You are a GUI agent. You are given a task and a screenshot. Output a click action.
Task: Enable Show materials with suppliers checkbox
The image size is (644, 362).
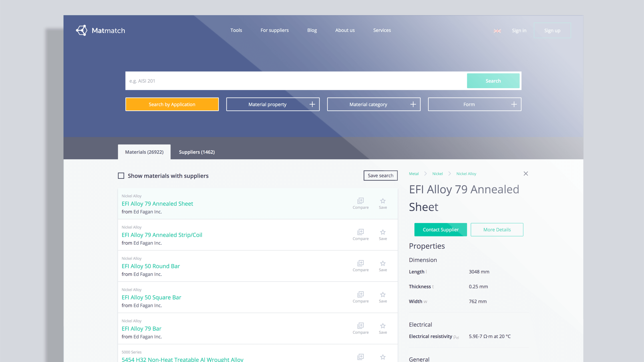(121, 176)
